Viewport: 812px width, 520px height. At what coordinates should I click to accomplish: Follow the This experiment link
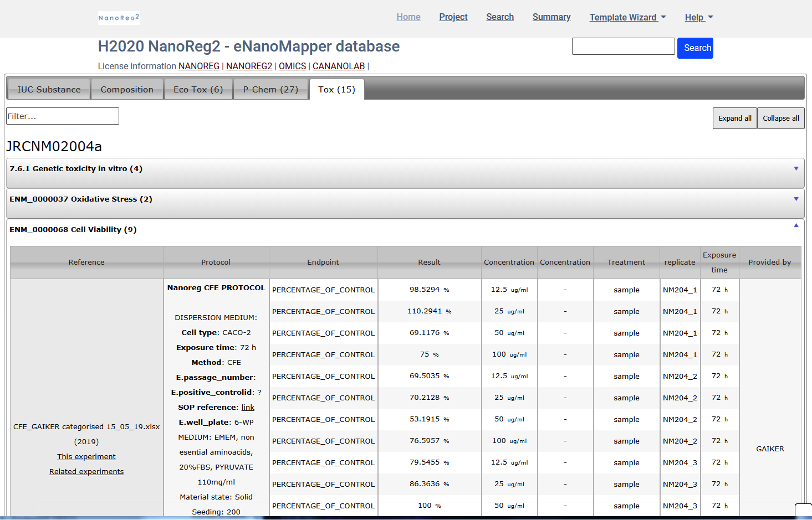tap(86, 457)
